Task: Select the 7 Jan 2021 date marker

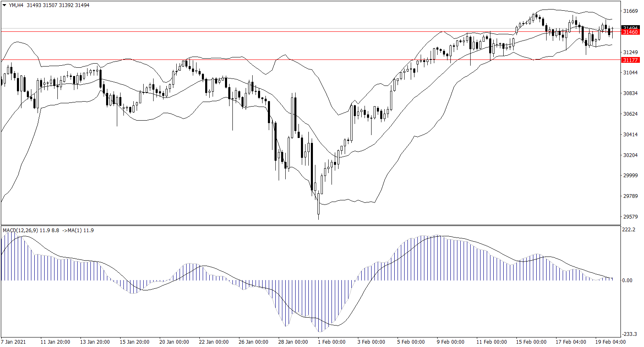Action: point(14,342)
